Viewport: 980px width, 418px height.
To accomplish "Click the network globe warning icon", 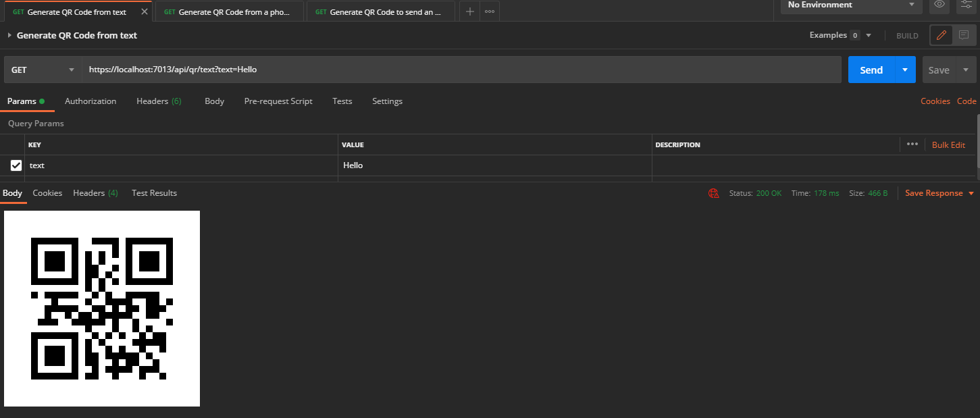I will click(713, 193).
